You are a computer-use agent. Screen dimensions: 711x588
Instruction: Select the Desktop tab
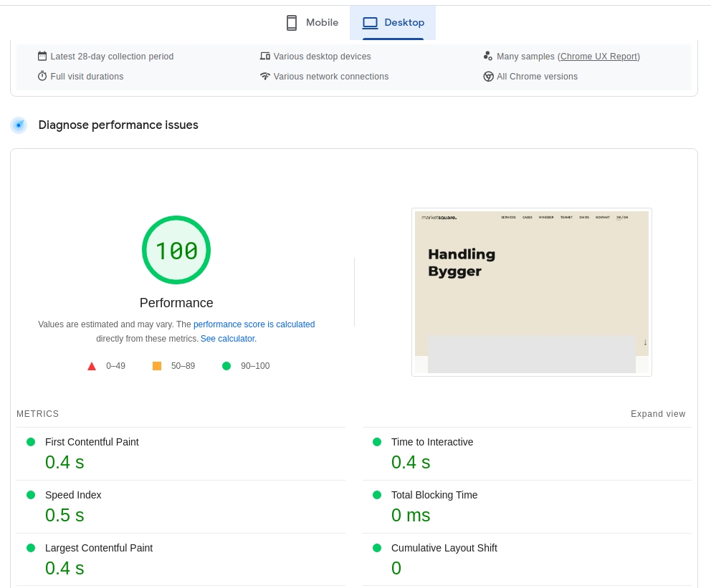point(393,23)
